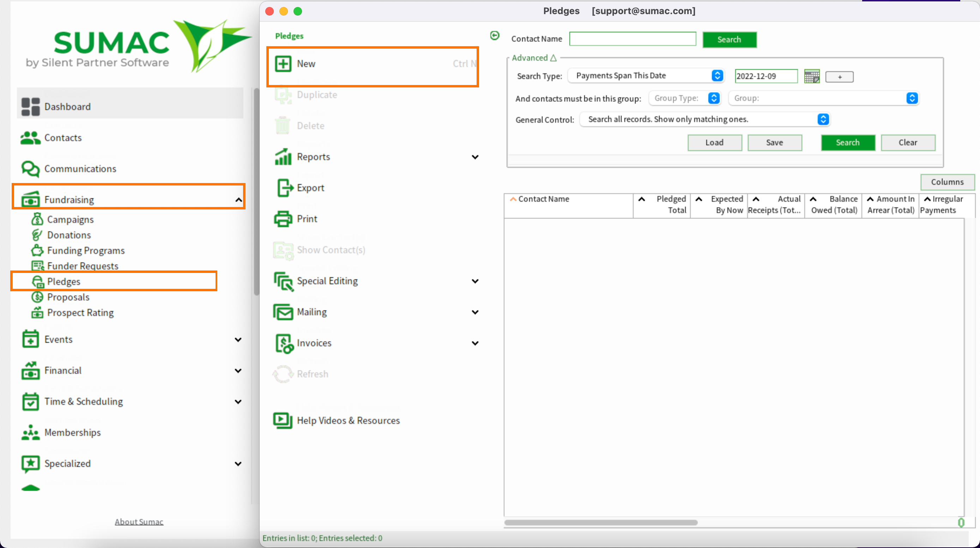980x548 pixels.
Task: Sort by Balance Owed (Total) column
Action: (833, 205)
